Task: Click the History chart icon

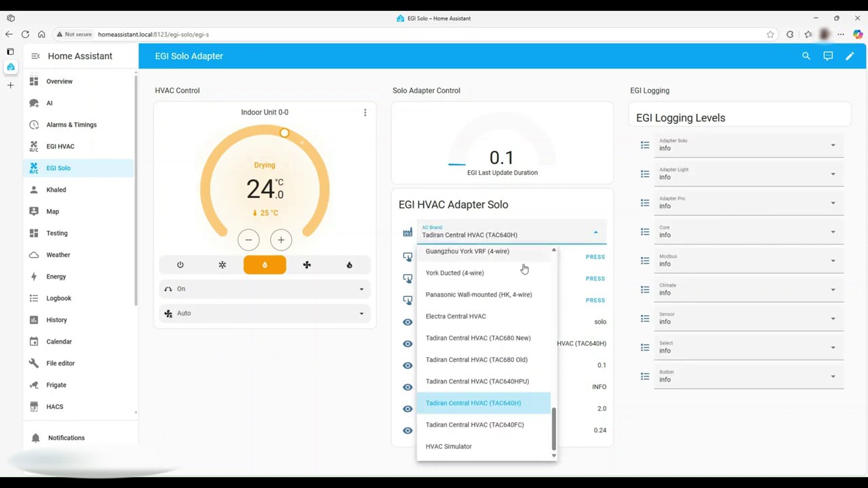Action: (x=34, y=320)
